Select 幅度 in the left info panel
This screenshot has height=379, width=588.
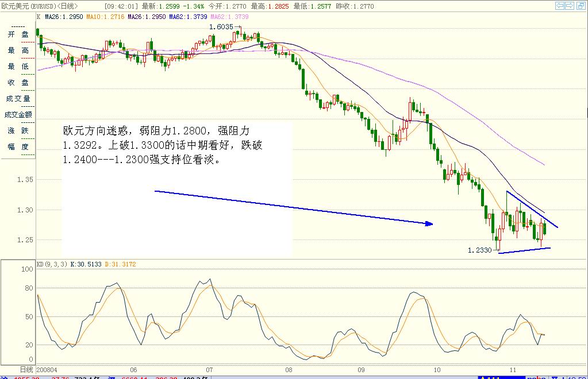(18, 147)
